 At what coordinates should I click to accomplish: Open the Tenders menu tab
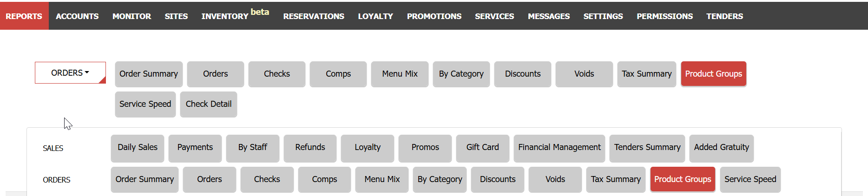724,16
